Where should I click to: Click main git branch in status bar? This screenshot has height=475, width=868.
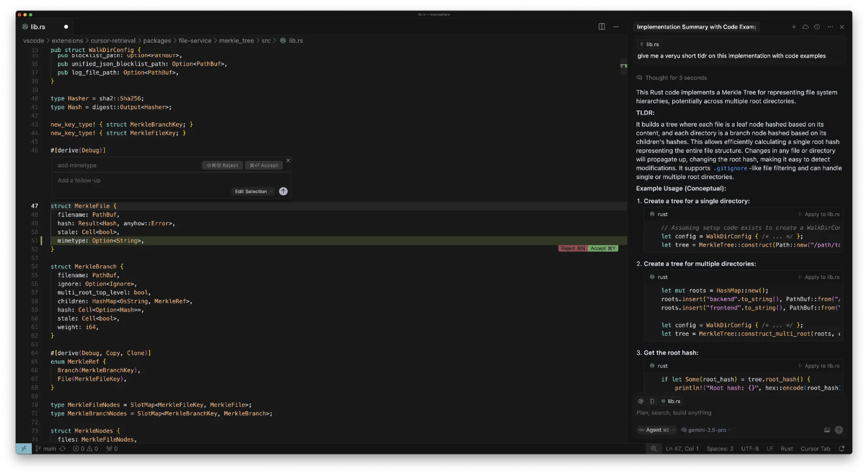click(46, 449)
